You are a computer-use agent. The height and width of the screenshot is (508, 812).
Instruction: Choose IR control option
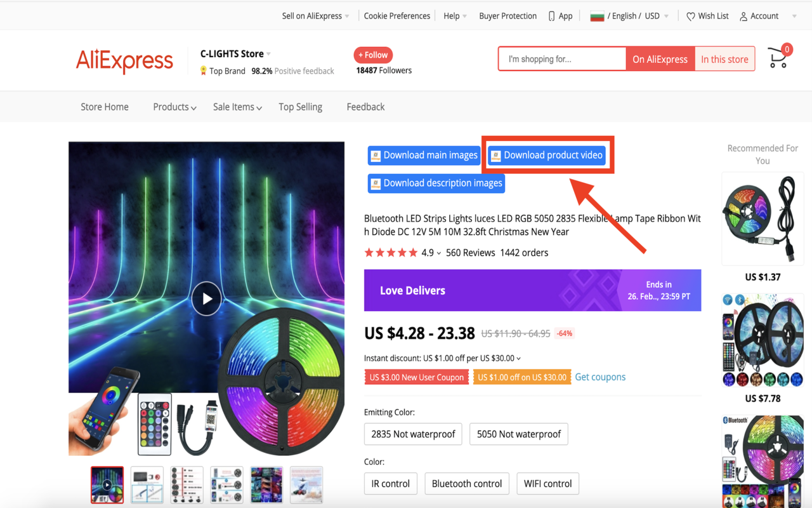click(x=391, y=484)
